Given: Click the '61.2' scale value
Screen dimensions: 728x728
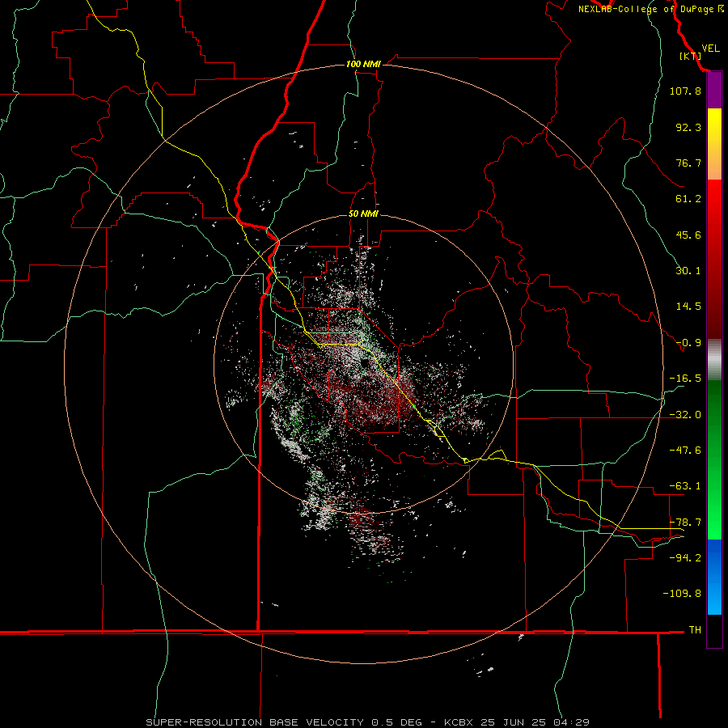Looking at the screenshot, I should [x=688, y=199].
